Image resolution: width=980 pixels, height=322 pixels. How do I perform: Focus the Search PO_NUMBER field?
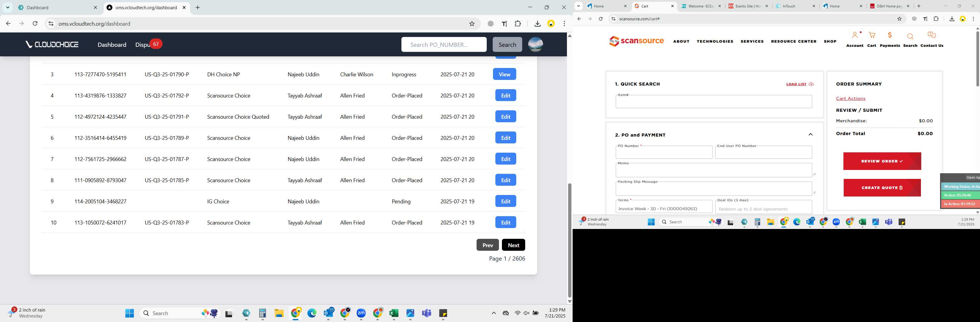[x=443, y=44]
